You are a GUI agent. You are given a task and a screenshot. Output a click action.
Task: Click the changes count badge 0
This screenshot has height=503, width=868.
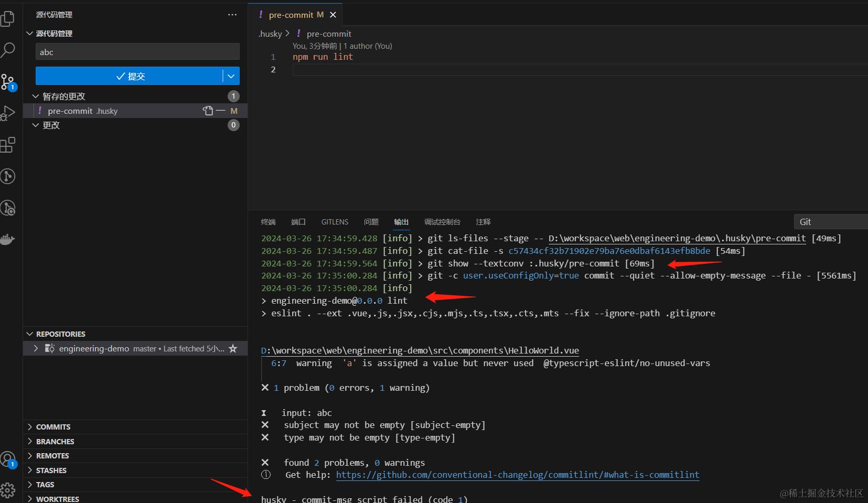[233, 125]
